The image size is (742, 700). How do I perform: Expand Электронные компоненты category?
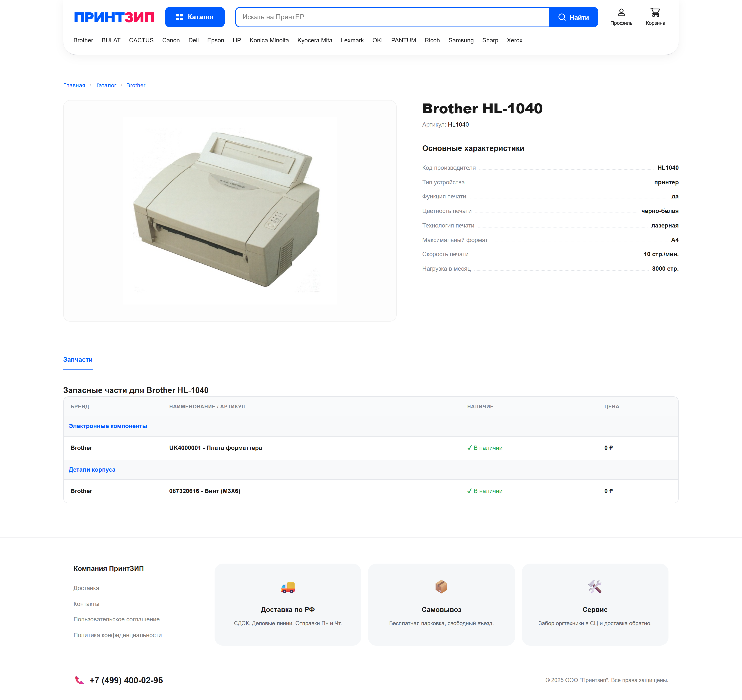[x=108, y=426]
